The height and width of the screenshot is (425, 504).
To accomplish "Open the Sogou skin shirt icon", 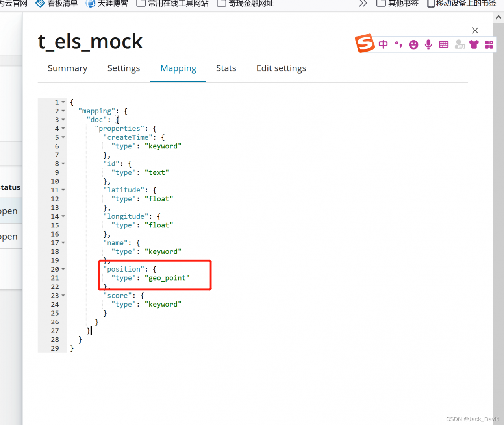I will 474,44.
